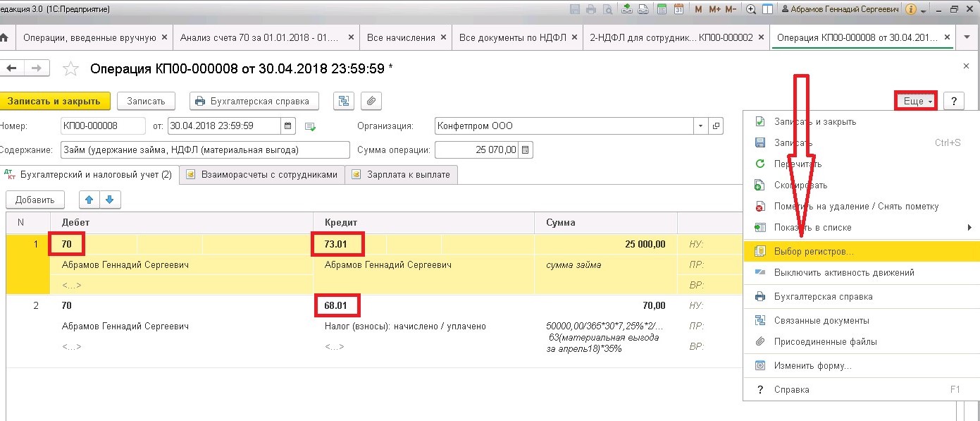Click the related documents structure icon
The width and height of the screenshot is (980, 421).
click(343, 101)
